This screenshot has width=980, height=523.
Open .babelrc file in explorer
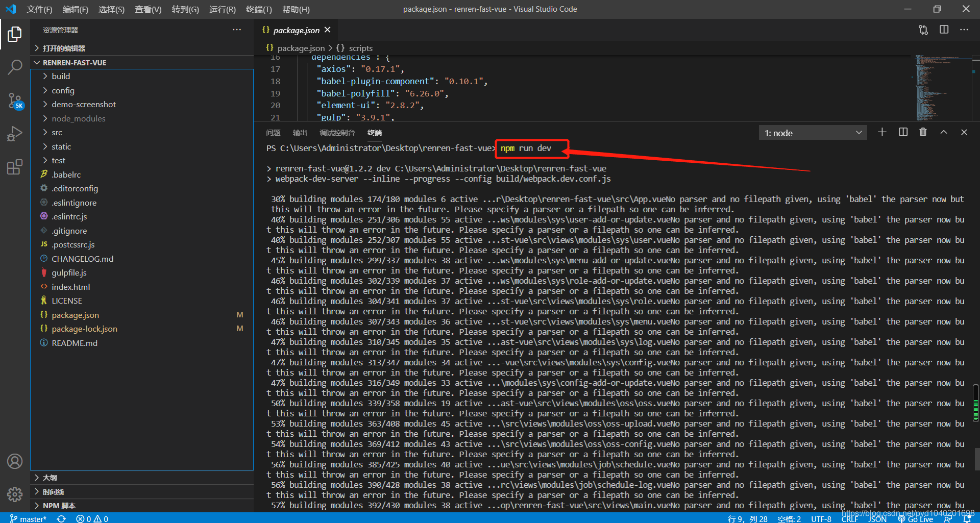pos(142,175)
